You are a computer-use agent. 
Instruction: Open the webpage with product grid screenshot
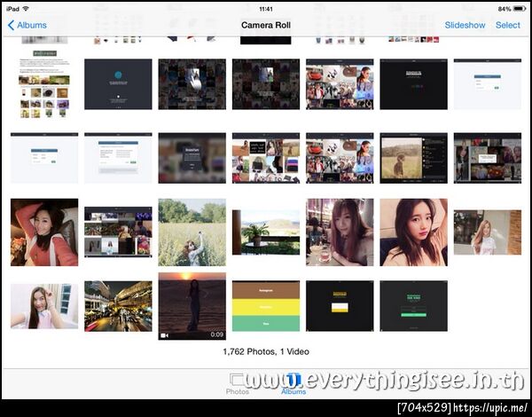coord(44,84)
